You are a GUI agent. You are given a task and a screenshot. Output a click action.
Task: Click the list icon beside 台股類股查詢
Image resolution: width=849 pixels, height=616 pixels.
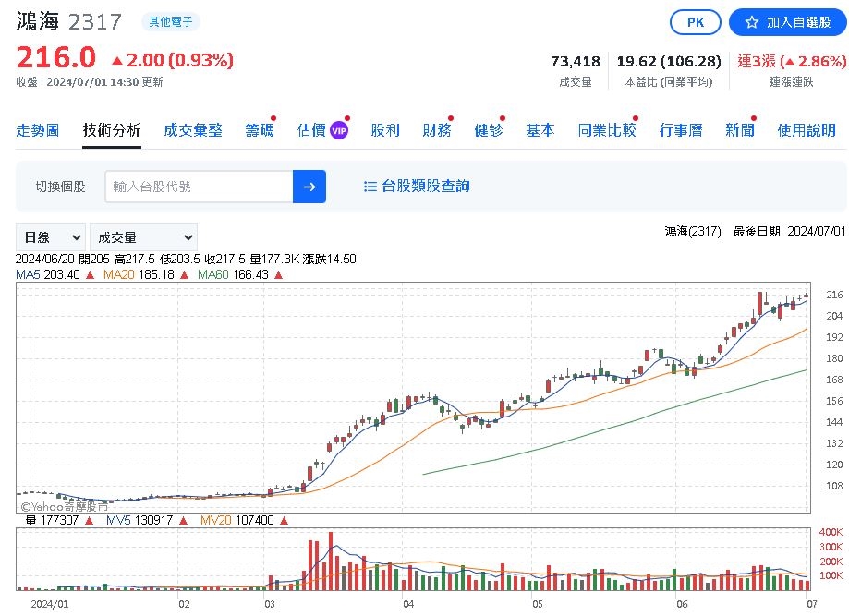(x=370, y=186)
